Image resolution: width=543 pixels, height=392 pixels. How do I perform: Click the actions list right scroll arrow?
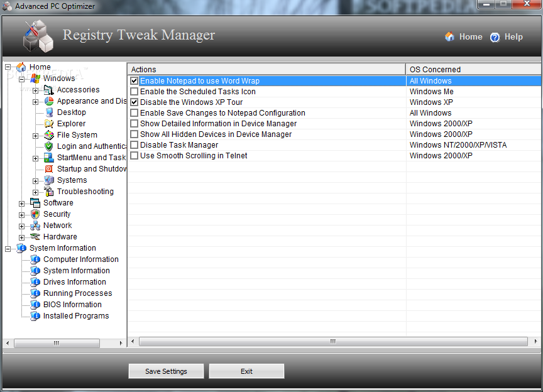pyautogui.click(x=535, y=342)
